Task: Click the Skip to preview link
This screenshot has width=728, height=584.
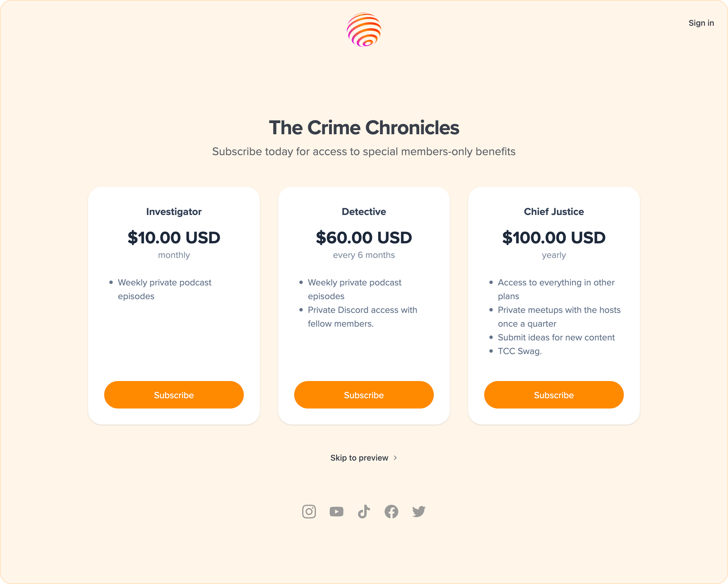Action: click(x=359, y=458)
